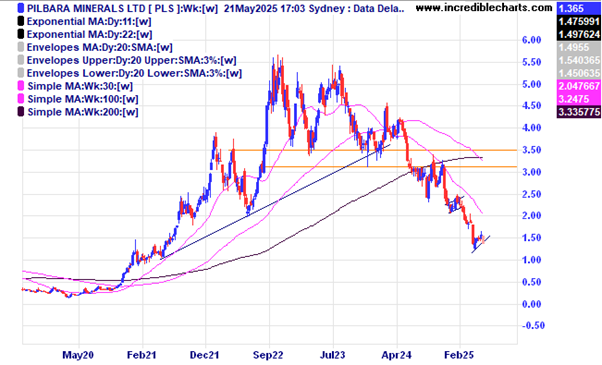
Task: Click the 1.475991 EMA value box
Action: (x=579, y=21)
